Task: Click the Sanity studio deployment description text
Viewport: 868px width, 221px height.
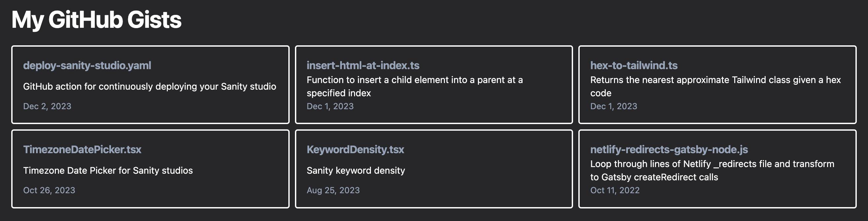Action: pyautogui.click(x=150, y=86)
